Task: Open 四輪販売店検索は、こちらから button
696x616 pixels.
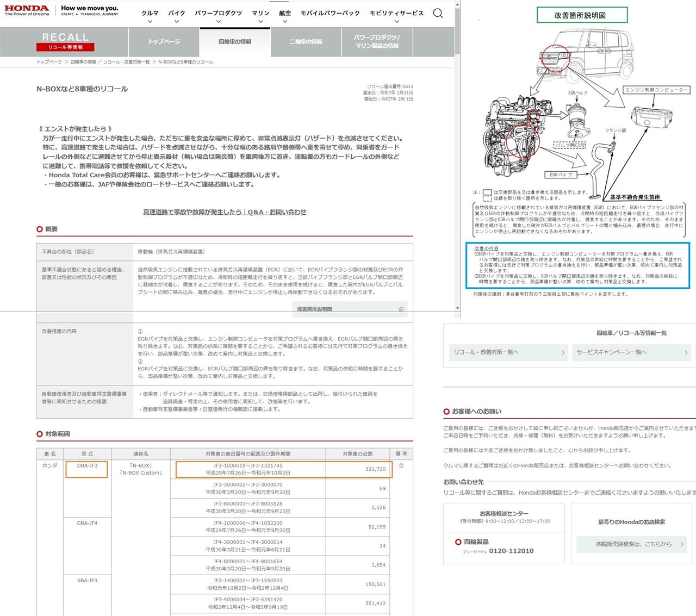Action: point(633,544)
